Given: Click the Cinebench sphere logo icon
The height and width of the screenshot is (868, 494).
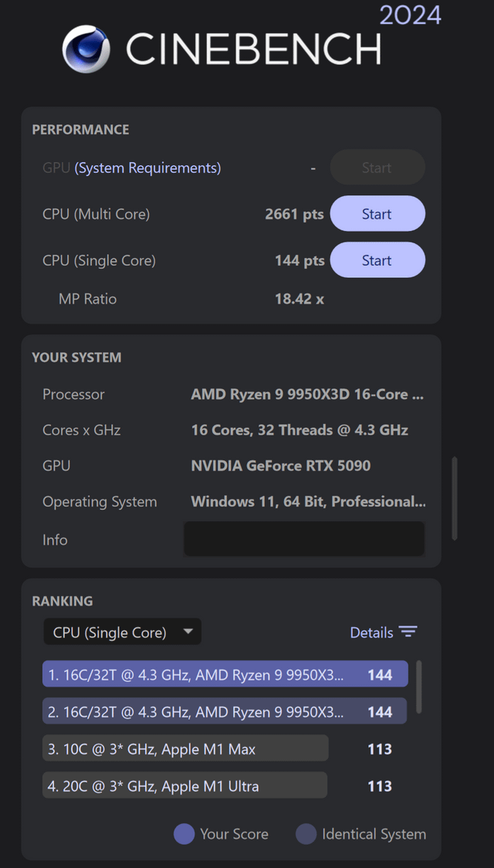Looking at the screenshot, I should [85, 49].
